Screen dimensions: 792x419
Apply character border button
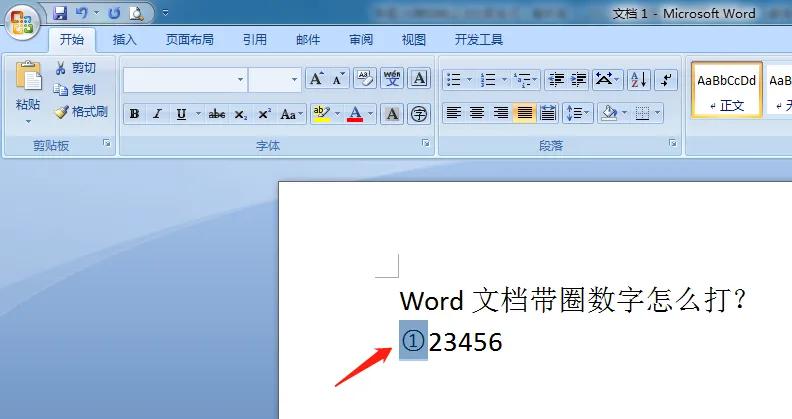(x=419, y=79)
